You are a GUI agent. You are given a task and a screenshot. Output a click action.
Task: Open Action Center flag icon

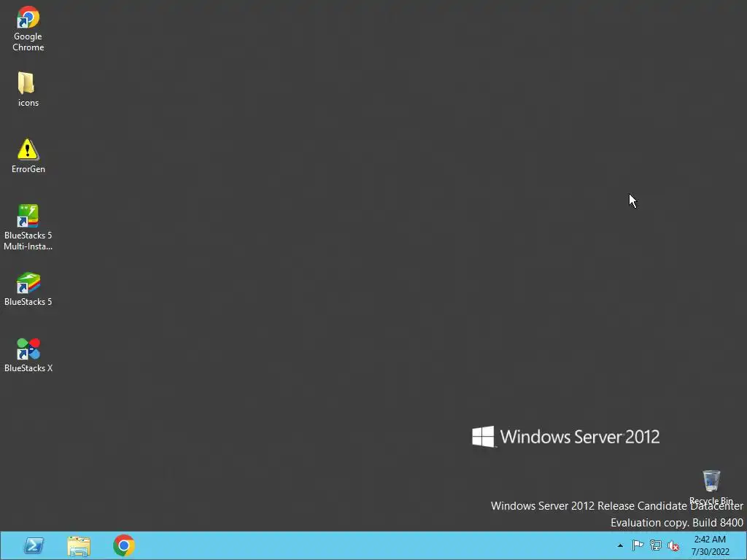638,545
